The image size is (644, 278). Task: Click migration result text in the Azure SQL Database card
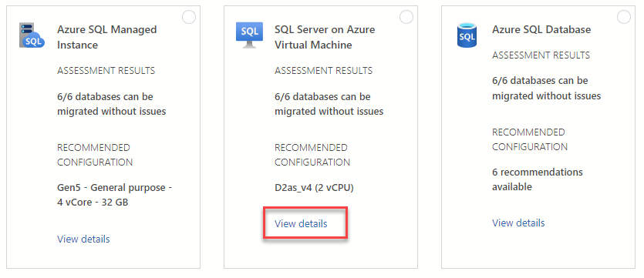547,88
